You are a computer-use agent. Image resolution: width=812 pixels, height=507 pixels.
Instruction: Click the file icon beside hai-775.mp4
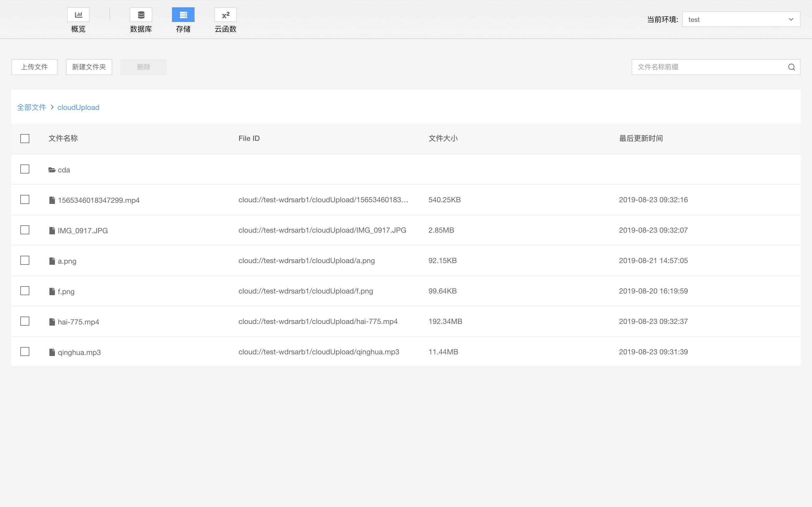pos(52,322)
